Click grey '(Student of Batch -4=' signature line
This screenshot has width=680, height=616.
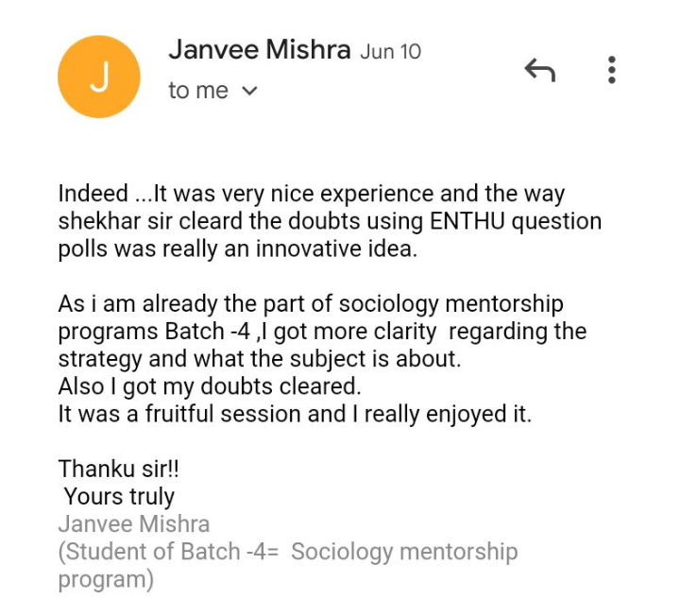pyautogui.click(x=288, y=553)
